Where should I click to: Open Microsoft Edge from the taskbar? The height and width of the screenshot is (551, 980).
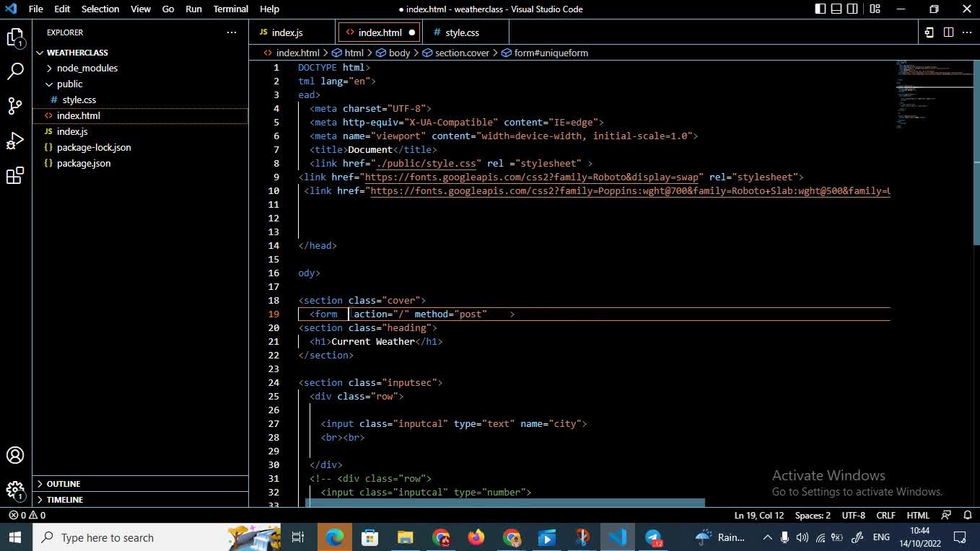pos(335,537)
